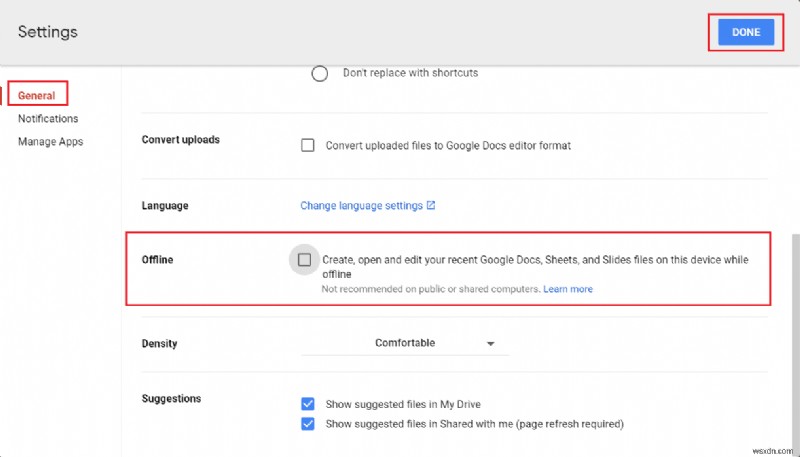Click the Density dropdown arrow

tap(490, 343)
